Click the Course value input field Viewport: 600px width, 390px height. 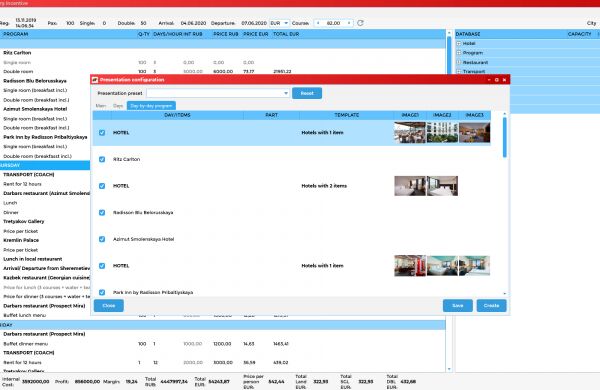coord(333,23)
